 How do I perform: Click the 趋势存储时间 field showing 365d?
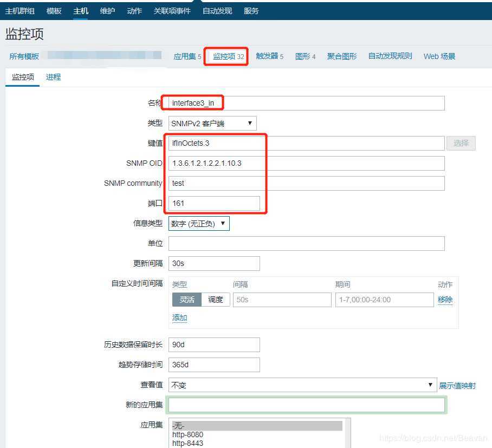pyautogui.click(x=215, y=365)
